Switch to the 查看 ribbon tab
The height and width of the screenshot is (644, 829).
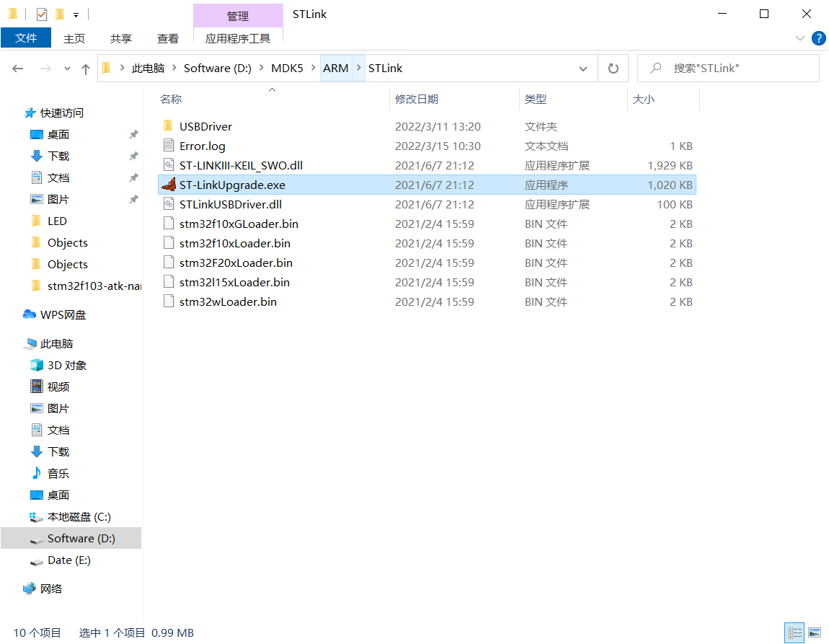(x=167, y=38)
